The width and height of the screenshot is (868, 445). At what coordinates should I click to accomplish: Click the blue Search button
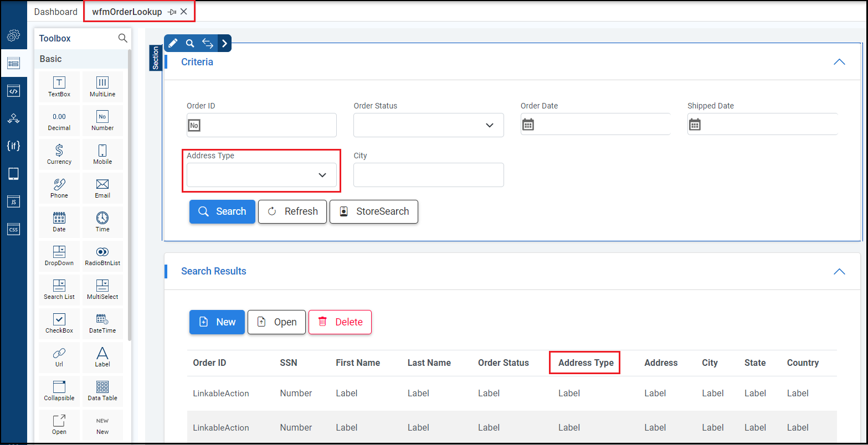(x=222, y=211)
